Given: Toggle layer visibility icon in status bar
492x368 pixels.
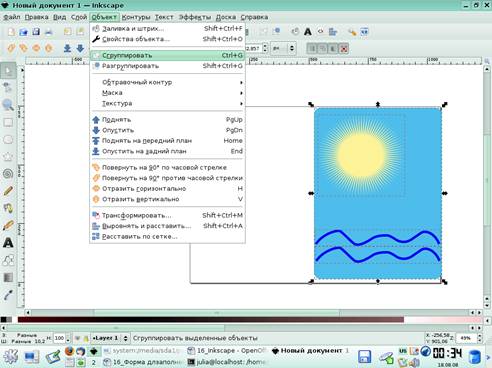Looking at the screenshot, I should [x=77, y=338].
